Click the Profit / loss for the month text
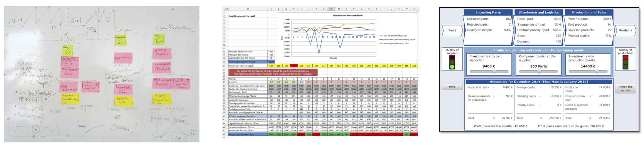 click(x=500, y=126)
